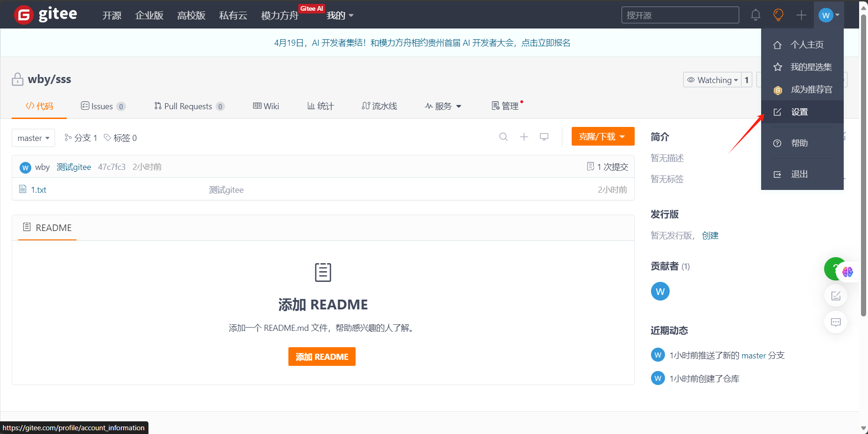Image resolution: width=868 pixels, height=434 pixels.
Task: Open the notification bell
Action: 755,14
